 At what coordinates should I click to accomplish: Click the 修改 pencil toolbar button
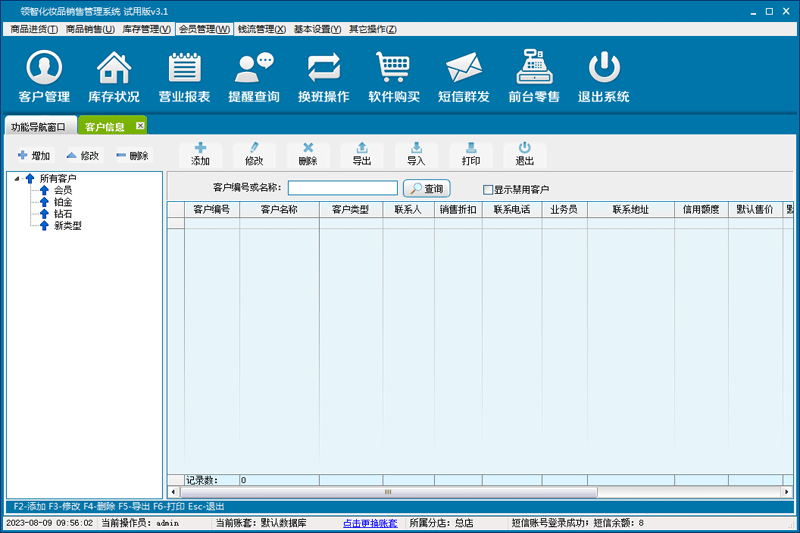(254, 155)
